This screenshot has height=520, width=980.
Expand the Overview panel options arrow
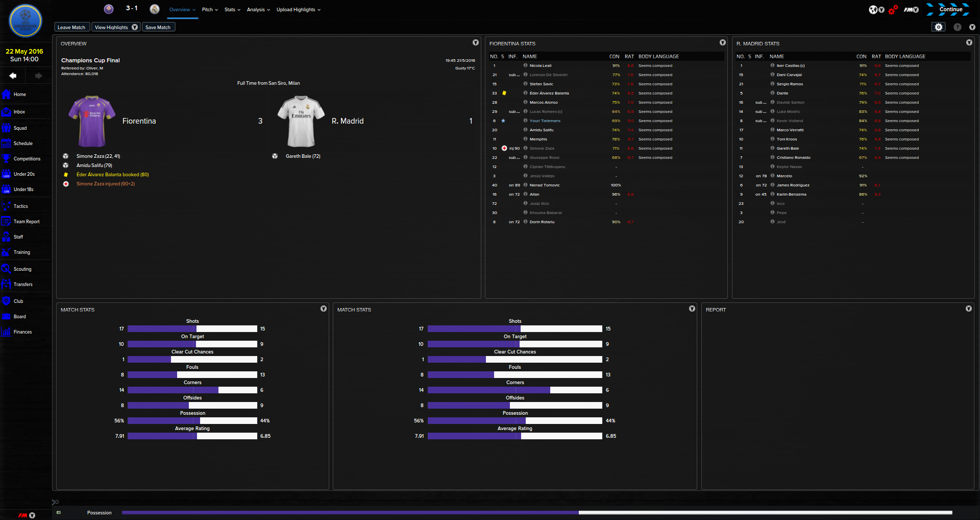[476, 42]
